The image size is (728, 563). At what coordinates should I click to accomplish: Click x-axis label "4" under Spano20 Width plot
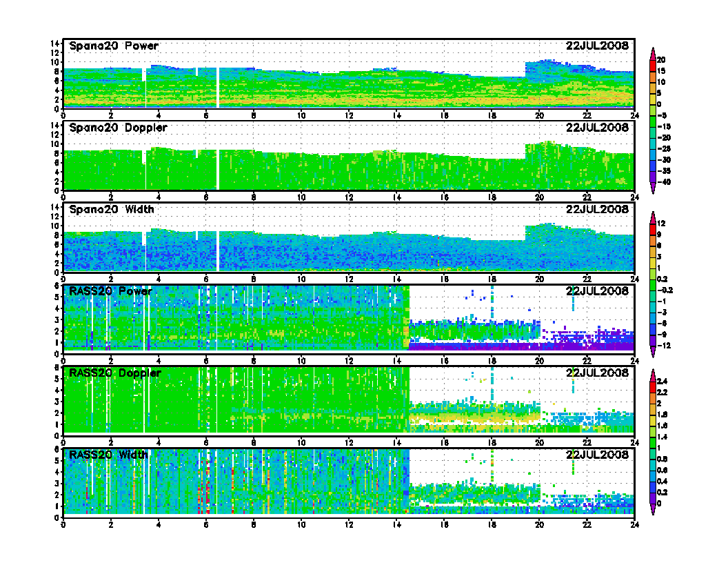[x=159, y=279]
